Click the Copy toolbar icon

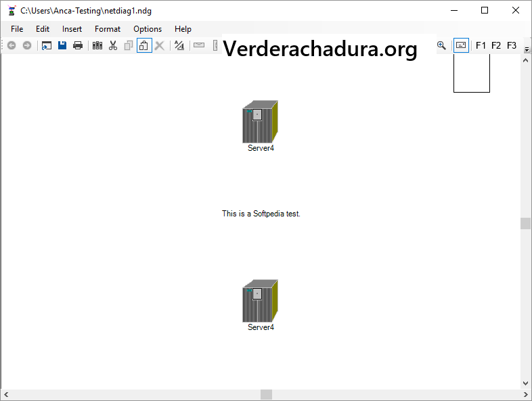[128, 45]
